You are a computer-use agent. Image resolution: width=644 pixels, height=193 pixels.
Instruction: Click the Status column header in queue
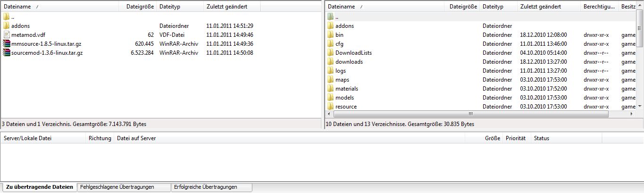[x=541, y=138]
